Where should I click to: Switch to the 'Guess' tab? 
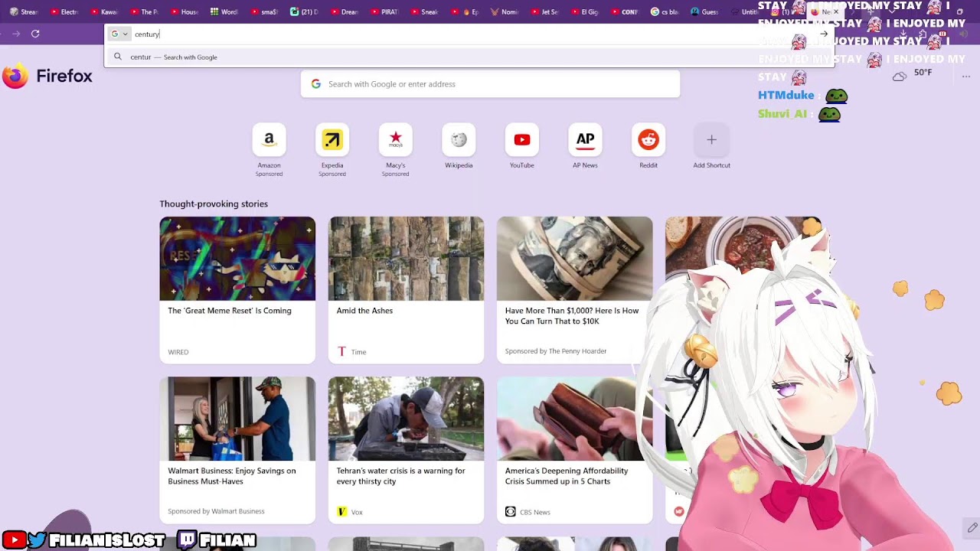coord(704,11)
